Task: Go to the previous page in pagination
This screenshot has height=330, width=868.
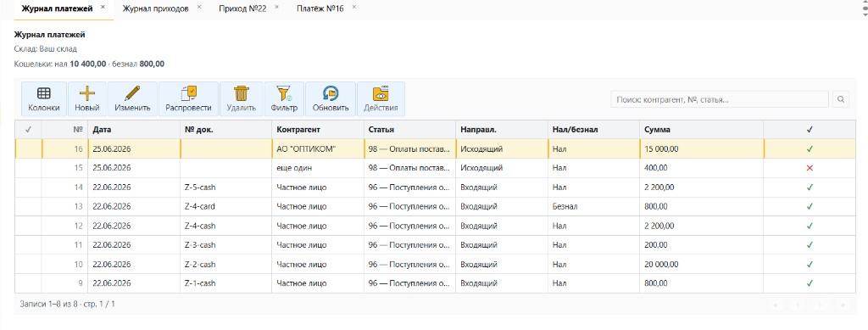Action: click(x=798, y=305)
